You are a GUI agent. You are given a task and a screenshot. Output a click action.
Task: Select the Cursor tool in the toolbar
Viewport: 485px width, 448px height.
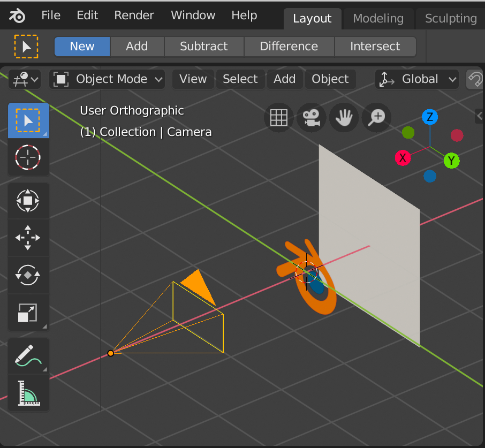click(x=28, y=157)
